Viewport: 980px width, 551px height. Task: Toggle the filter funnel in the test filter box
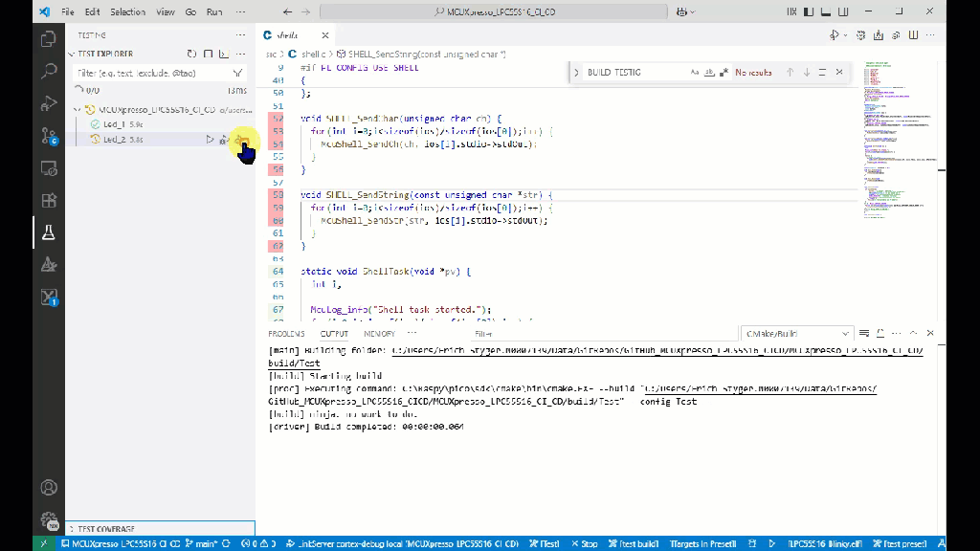238,72
